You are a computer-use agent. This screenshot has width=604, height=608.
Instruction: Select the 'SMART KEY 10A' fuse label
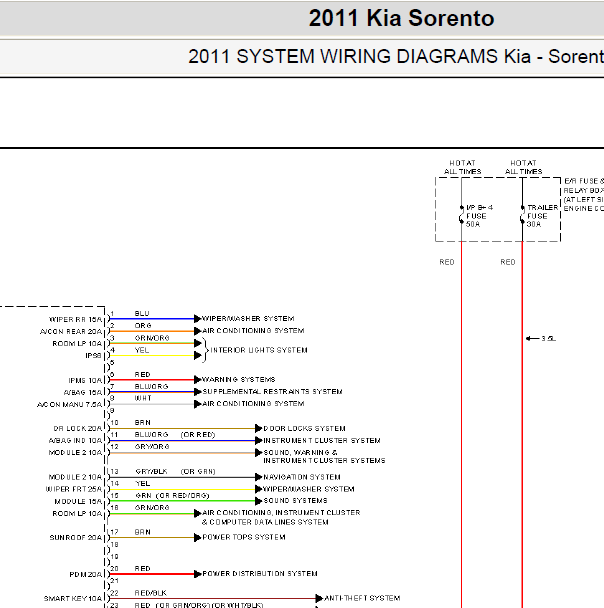pyautogui.click(x=73, y=598)
